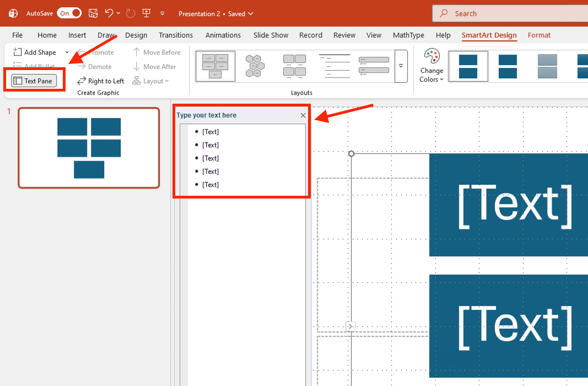This screenshot has height=386, width=588.
Task: Click the upper blue [Text] shape on slide
Action: pos(509,205)
